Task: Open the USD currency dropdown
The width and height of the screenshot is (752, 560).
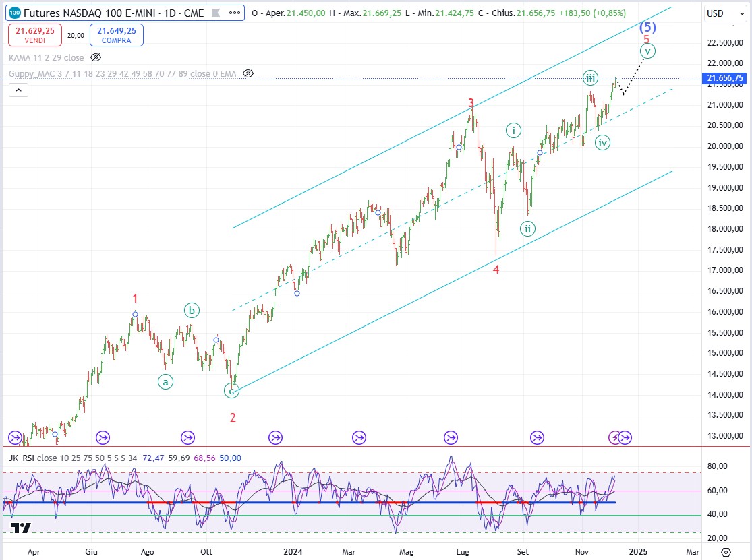Action: [726, 13]
